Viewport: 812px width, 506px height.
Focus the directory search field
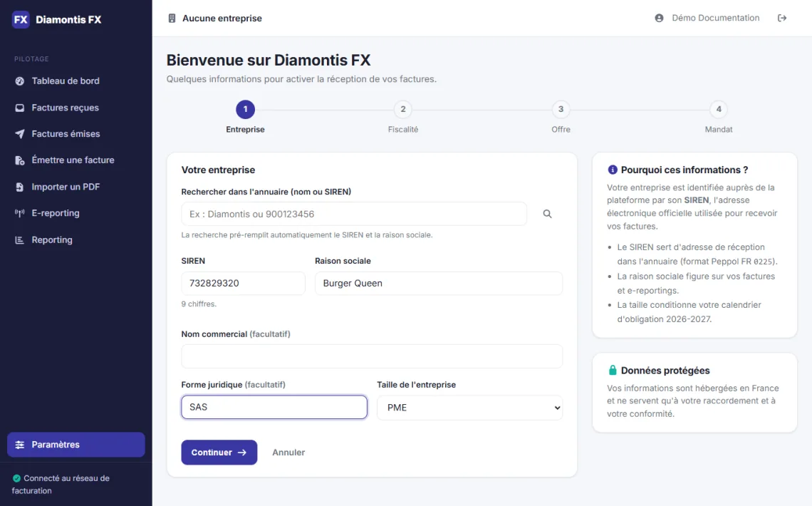point(354,214)
